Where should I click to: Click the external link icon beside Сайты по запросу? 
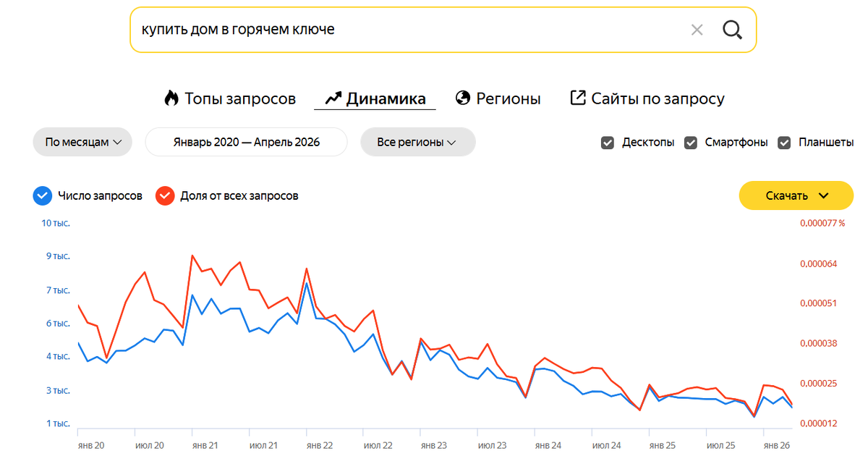tap(577, 98)
